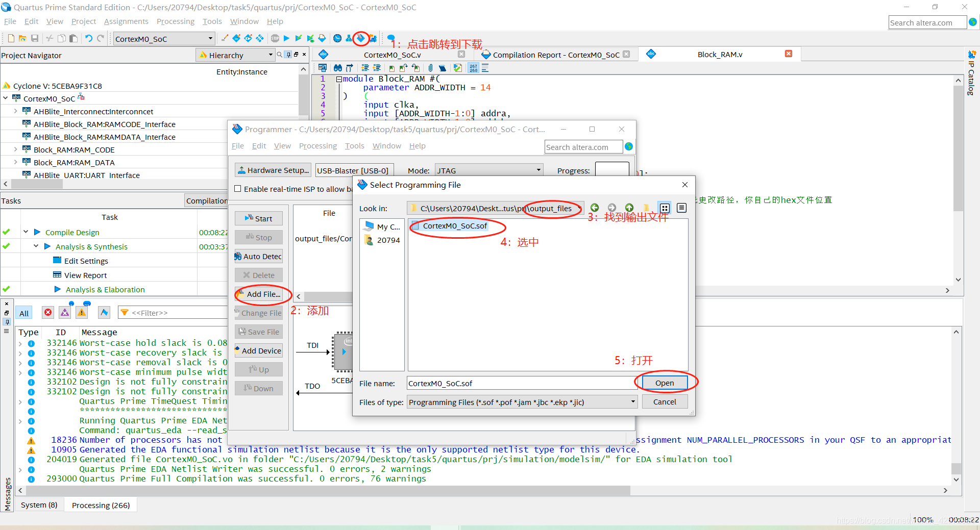Image resolution: width=980 pixels, height=530 pixels.
Task: Create new folder icon in file dialog
Action: [647, 208]
